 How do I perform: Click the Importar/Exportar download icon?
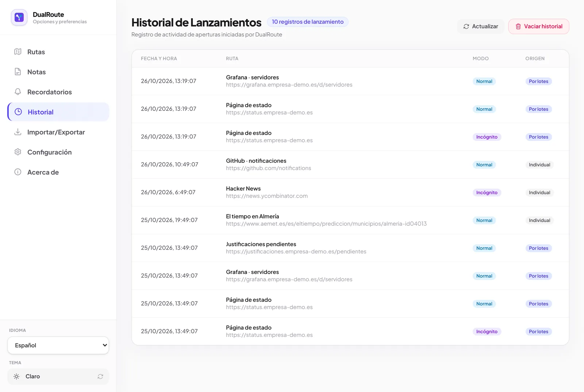[18, 132]
